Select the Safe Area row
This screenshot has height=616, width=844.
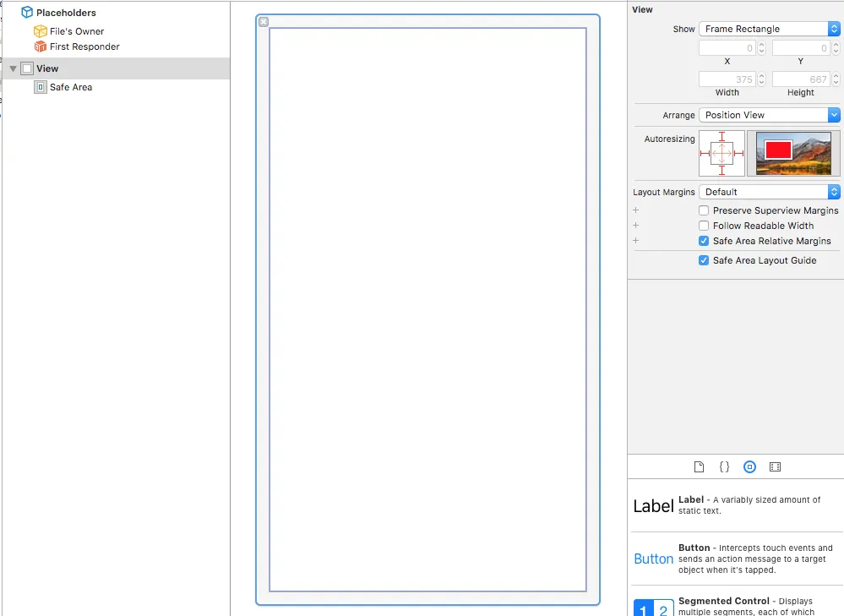[116, 87]
